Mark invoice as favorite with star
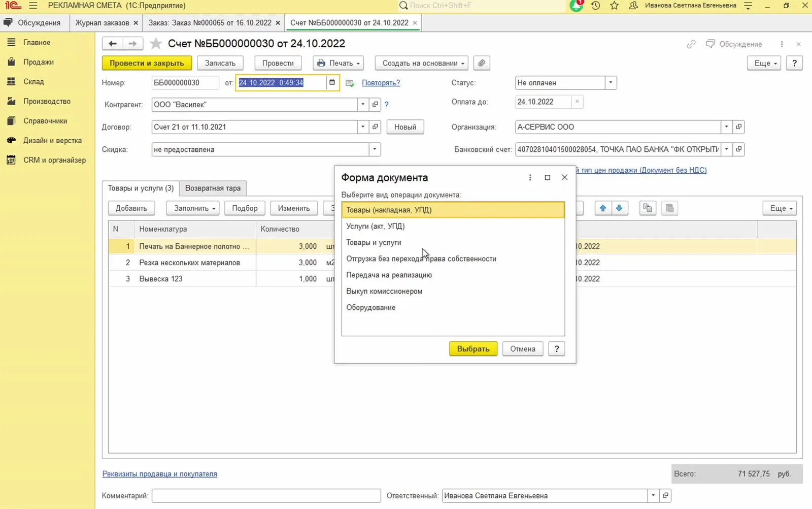The image size is (812, 509). [156, 44]
